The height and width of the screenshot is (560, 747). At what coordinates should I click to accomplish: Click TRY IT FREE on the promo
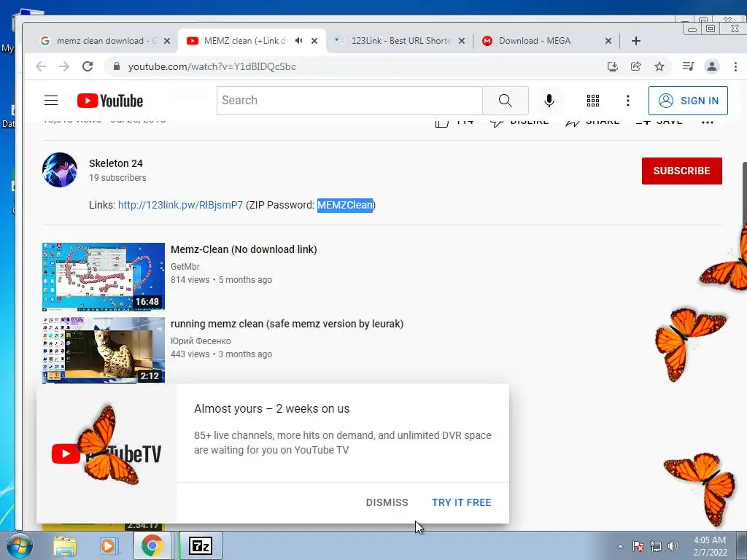pyautogui.click(x=462, y=502)
